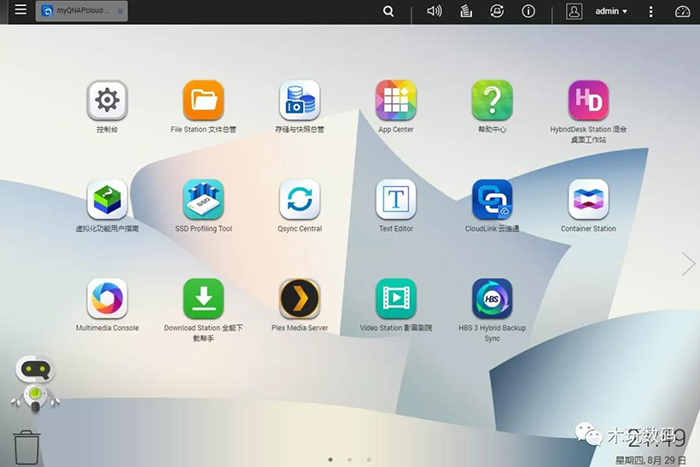Open background tasks stack icon
This screenshot has height=467, width=700.
pos(466,11)
